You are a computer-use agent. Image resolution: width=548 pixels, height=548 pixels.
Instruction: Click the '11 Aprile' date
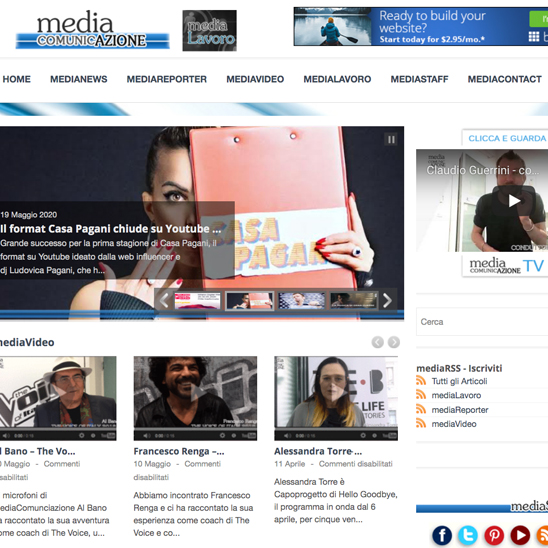click(290, 464)
